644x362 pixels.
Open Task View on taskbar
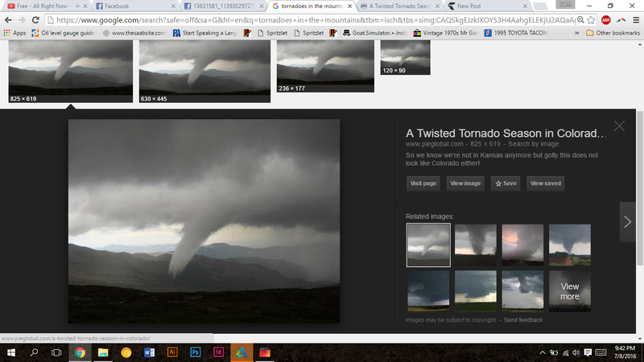(56, 352)
